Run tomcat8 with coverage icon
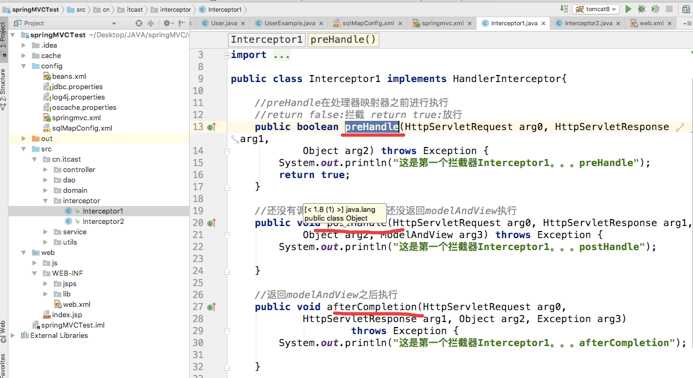693x378 pixels. coord(655,9)
